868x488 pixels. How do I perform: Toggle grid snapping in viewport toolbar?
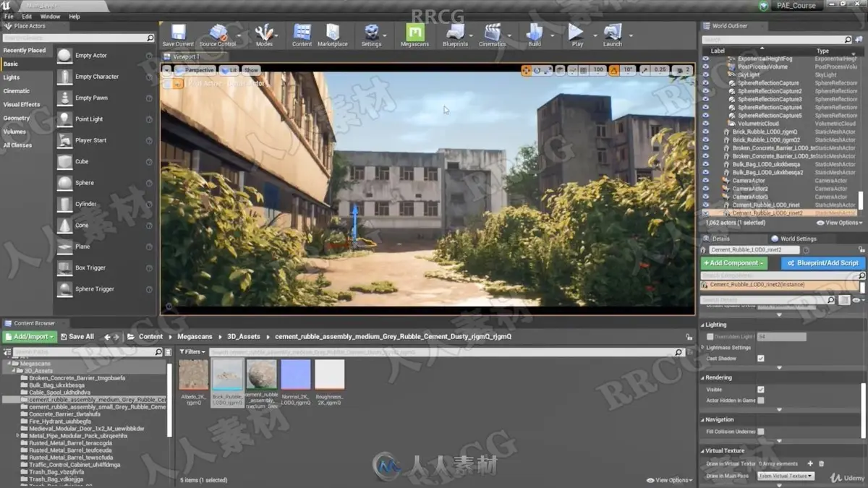(584, 70)
